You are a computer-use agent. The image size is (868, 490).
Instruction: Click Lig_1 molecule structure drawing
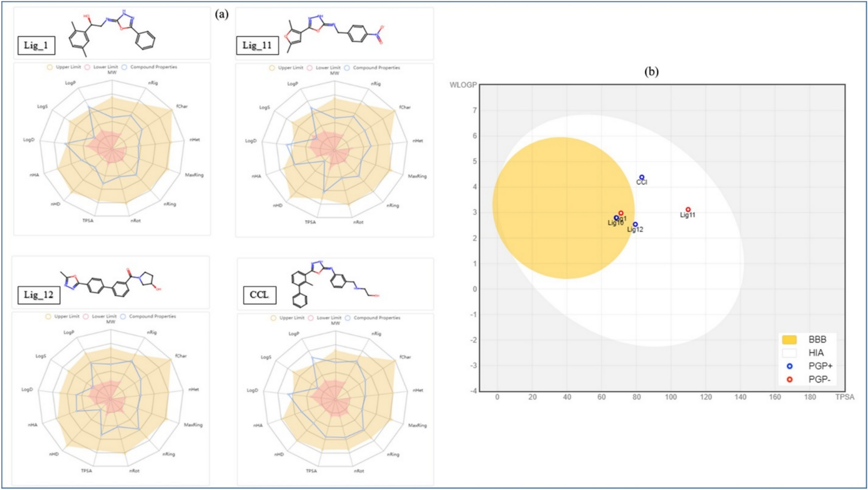[x=112, y=33]
